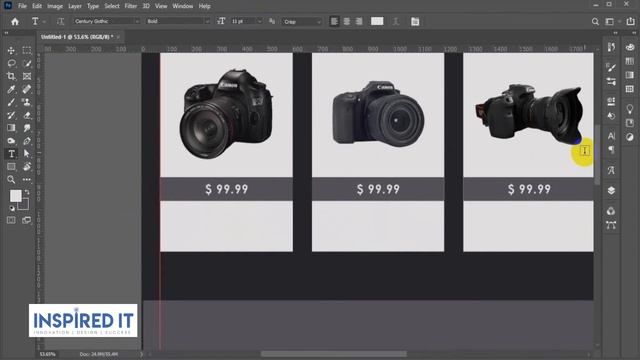
Task: Open the Select menu
Action: pyautogui.click(x=111, y=6)
